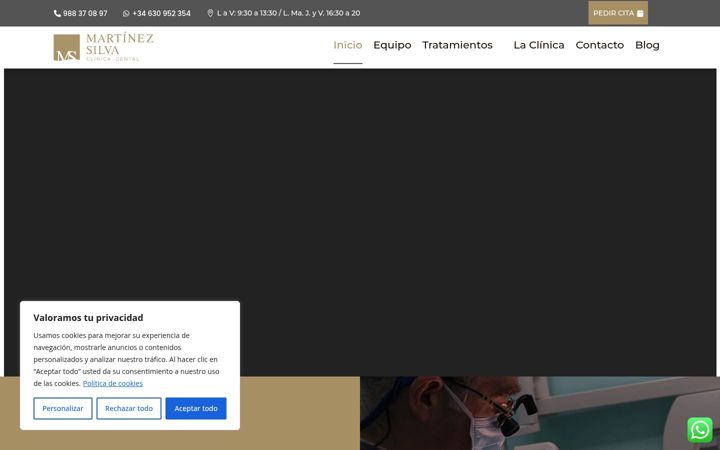Click the dentist photo thumbnail
The width and height of the screenshot is (720, 450).
tap(540, 413)
